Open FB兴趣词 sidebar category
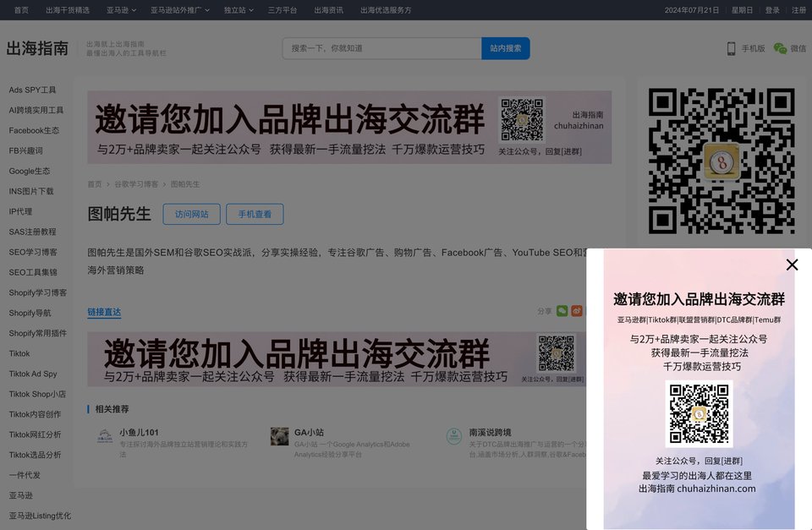Image resolution: width=812 pixels, height=530 pixels. 26,150
